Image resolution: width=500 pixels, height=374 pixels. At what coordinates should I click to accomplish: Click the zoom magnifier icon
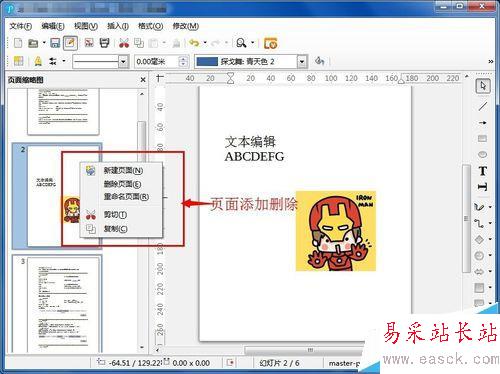click(x=241, y=43)
